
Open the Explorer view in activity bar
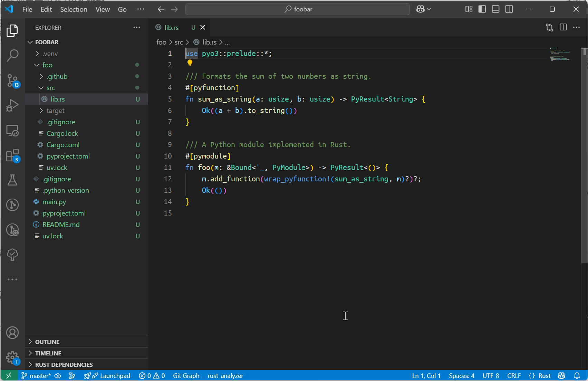12,31
